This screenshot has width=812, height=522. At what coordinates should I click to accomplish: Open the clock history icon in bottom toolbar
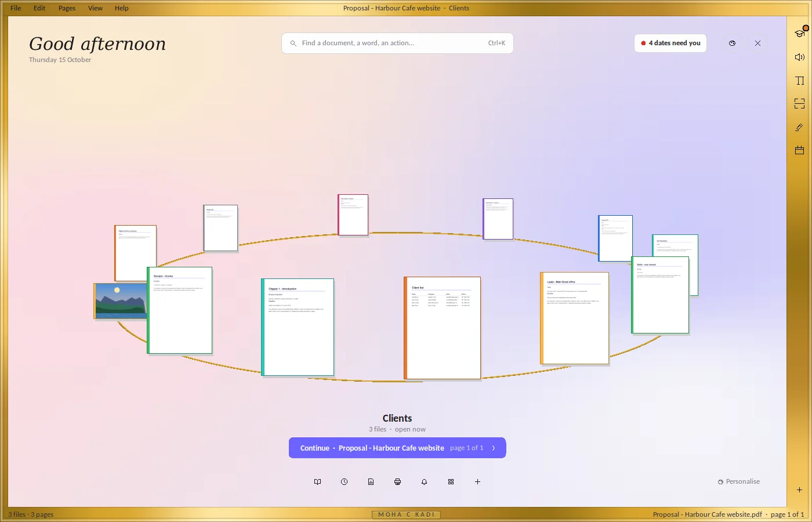pos(344,482)
